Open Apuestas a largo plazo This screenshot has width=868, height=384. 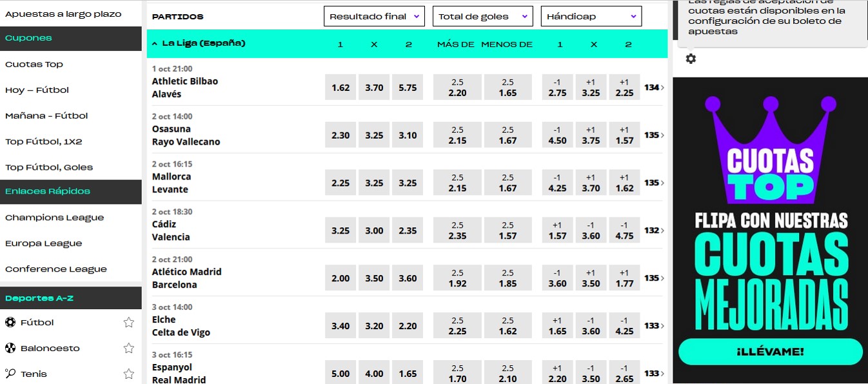click(63, 14)
